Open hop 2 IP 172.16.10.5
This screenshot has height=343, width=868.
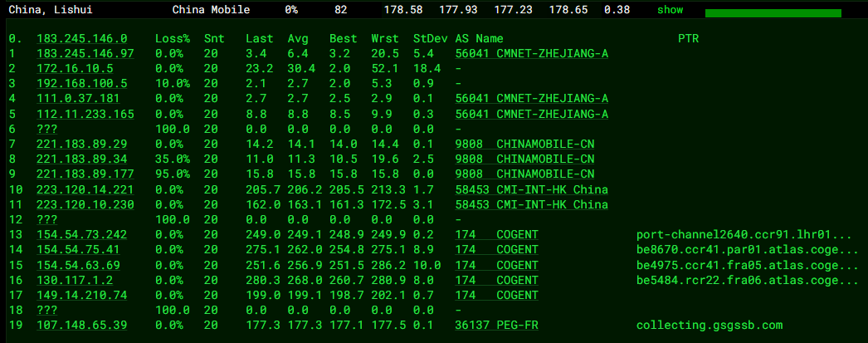coord(75,69)
